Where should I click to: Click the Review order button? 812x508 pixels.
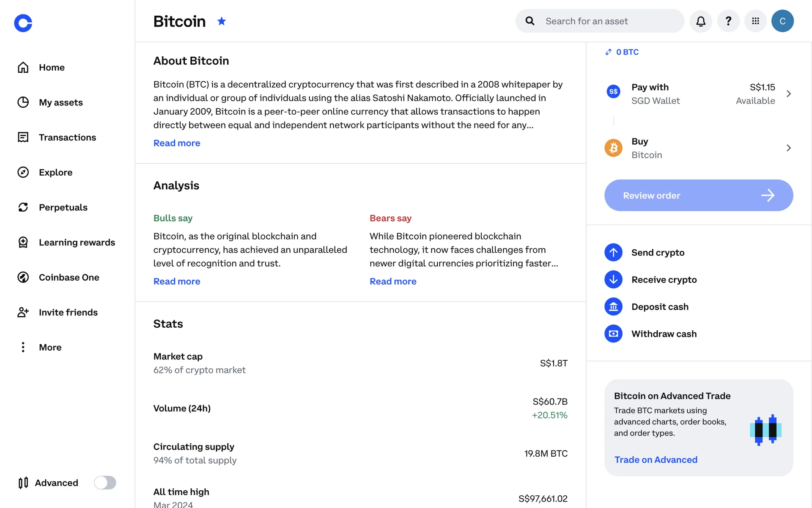698,196
